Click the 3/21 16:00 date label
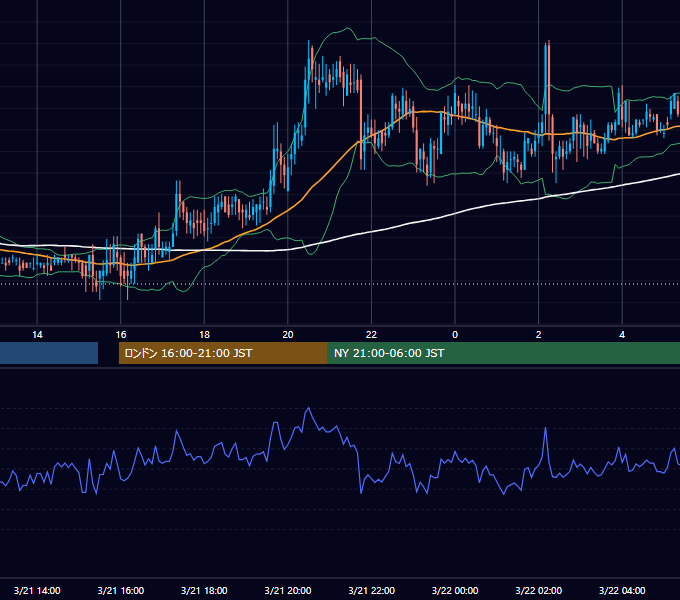 [x=121, y=590]
